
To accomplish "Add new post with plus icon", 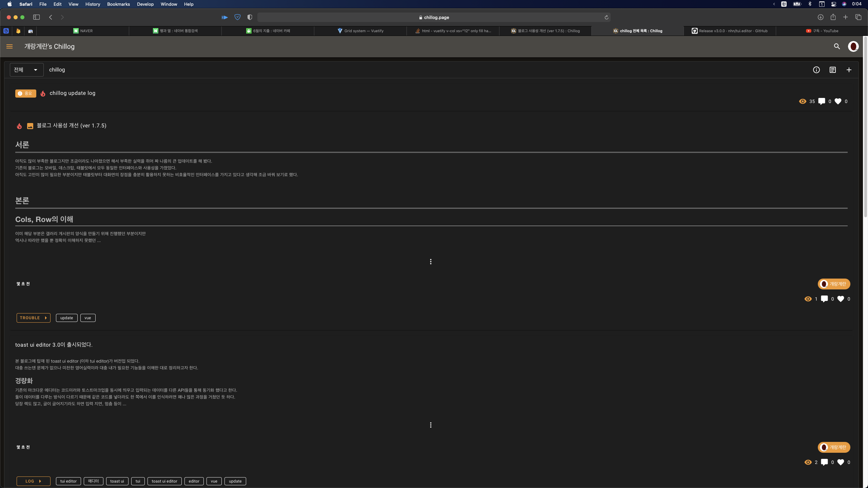I will [x=849, y=70].
